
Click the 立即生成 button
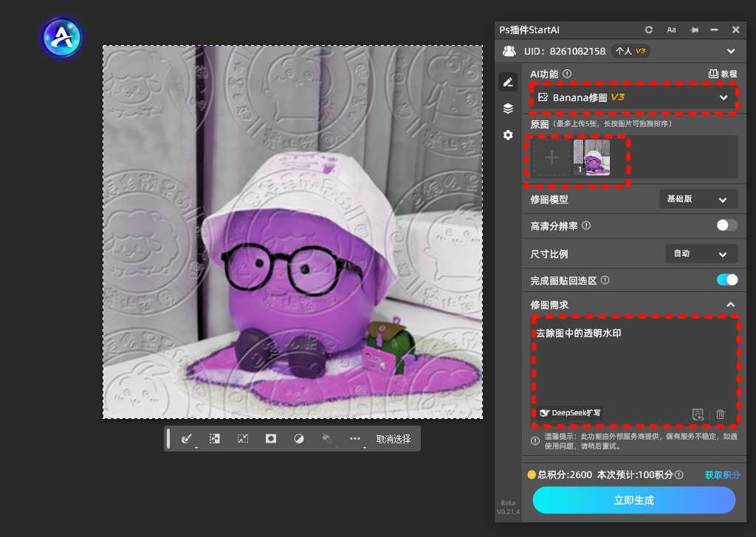click(633, 500)
